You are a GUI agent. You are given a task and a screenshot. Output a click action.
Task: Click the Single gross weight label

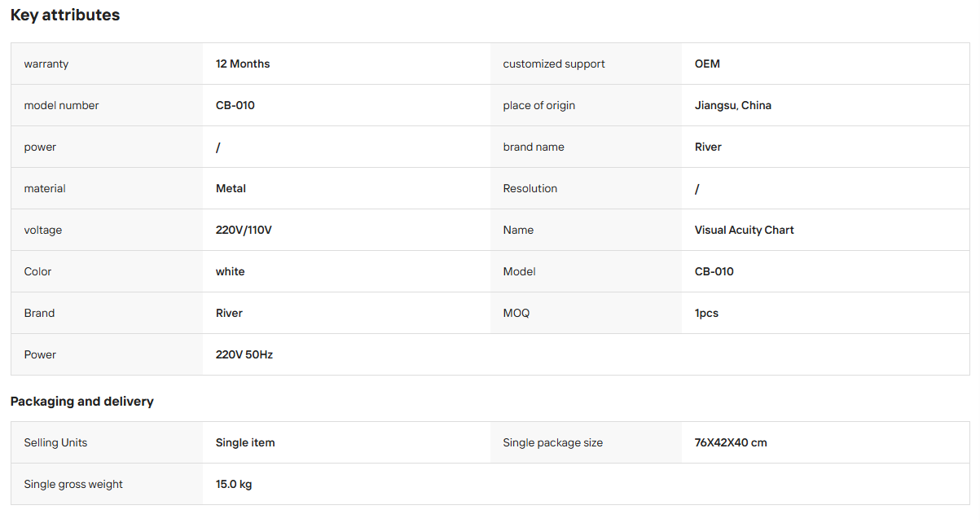(73, 484)
